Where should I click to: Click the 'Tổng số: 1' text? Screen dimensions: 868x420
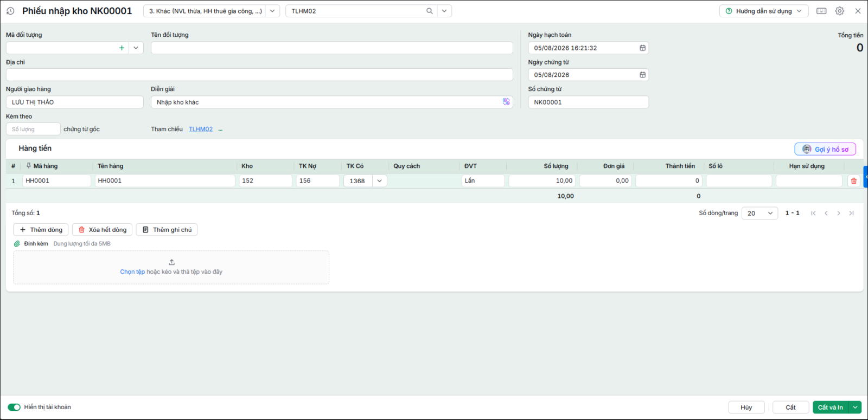26,213
